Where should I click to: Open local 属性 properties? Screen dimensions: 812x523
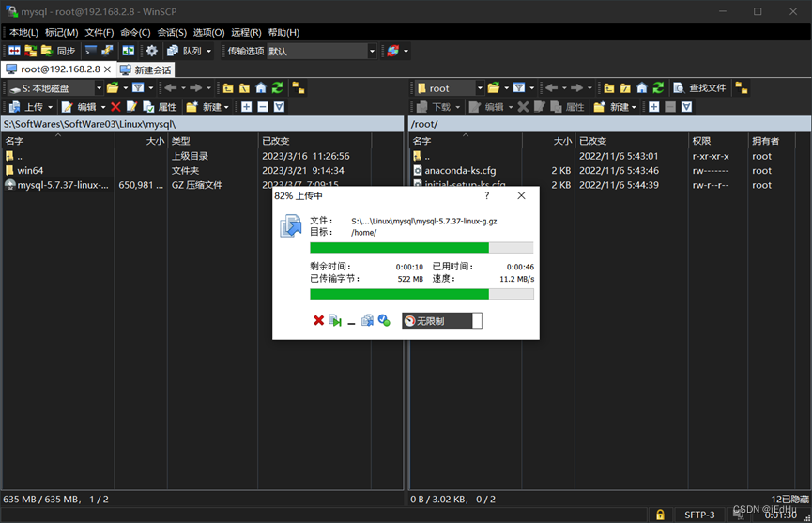pos(160,107)
